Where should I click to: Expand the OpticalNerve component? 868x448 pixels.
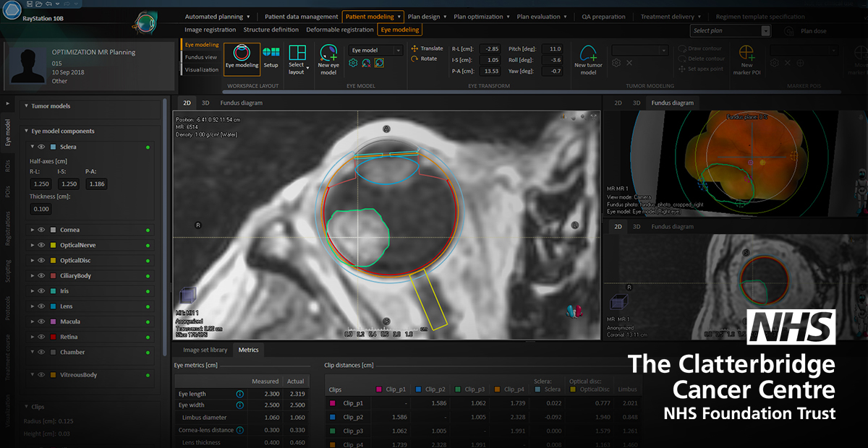(x=32, y=245)
